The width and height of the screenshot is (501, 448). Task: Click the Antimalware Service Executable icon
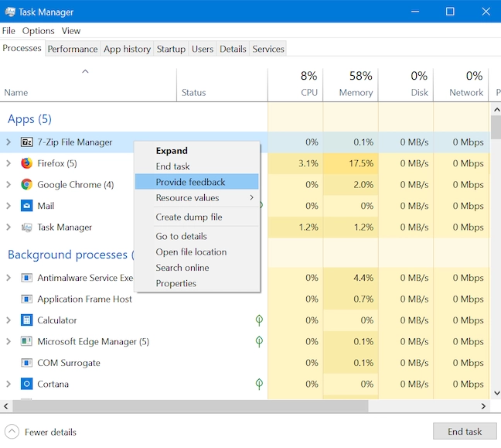[26, 278]
